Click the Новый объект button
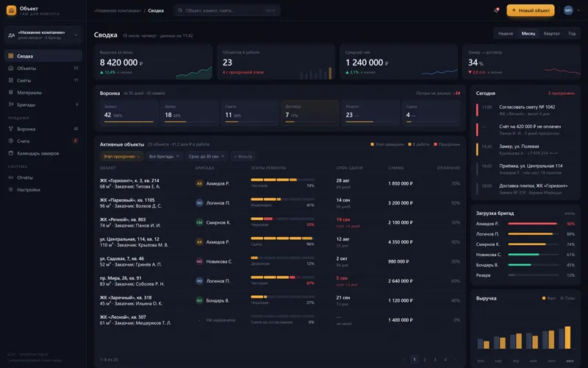 [x=530, y=10]
